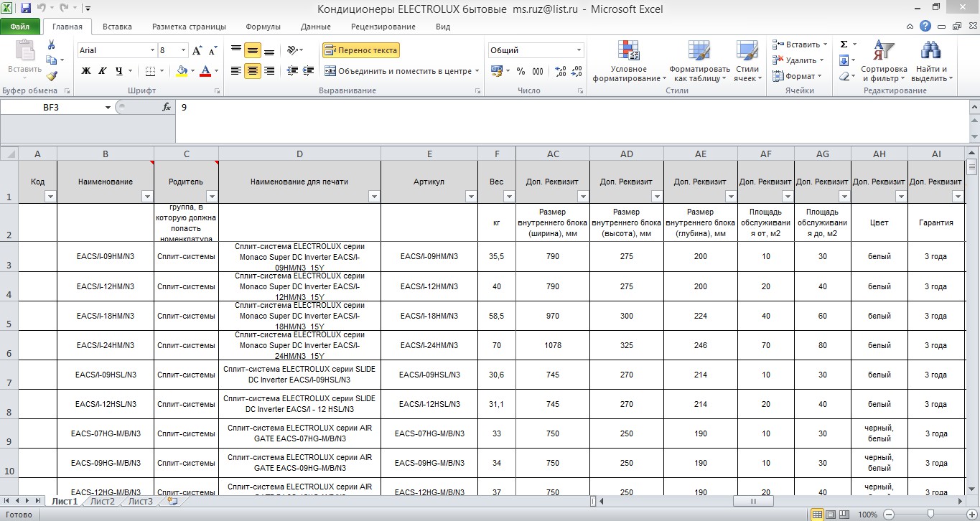Open filter dropdown in Наименование column
The image size is (980, 521).
pyautogui.click(x=146, y=197)
